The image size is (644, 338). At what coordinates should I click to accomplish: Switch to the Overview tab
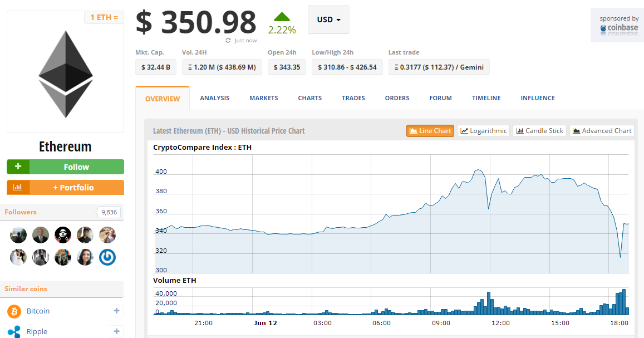point(163,99)
